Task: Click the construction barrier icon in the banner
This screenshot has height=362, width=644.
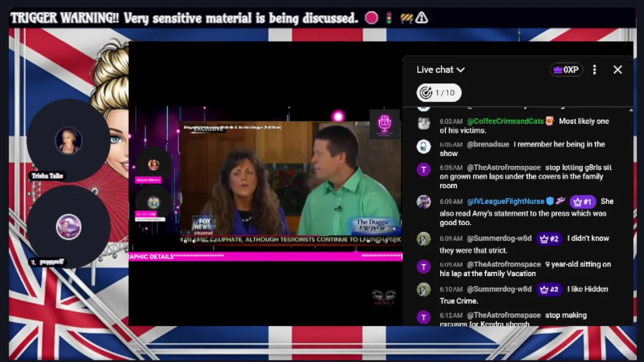Action: (407, 18)
